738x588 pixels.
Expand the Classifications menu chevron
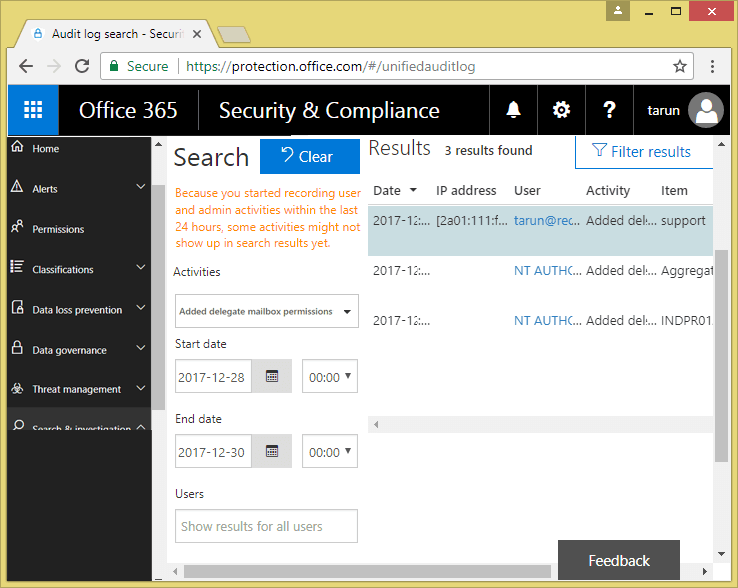point(141,267)
